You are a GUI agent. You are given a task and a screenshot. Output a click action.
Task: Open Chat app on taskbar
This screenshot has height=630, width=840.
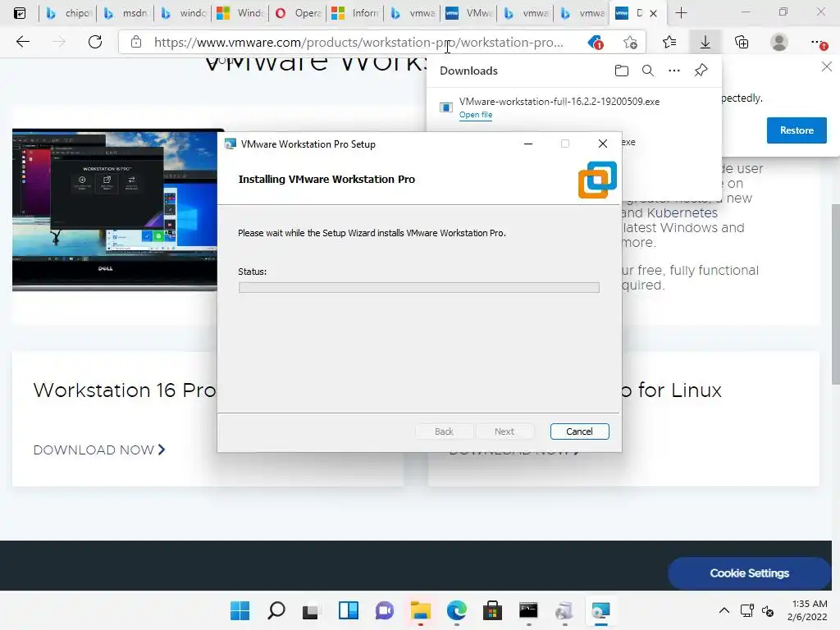click(x=384, y=610)
